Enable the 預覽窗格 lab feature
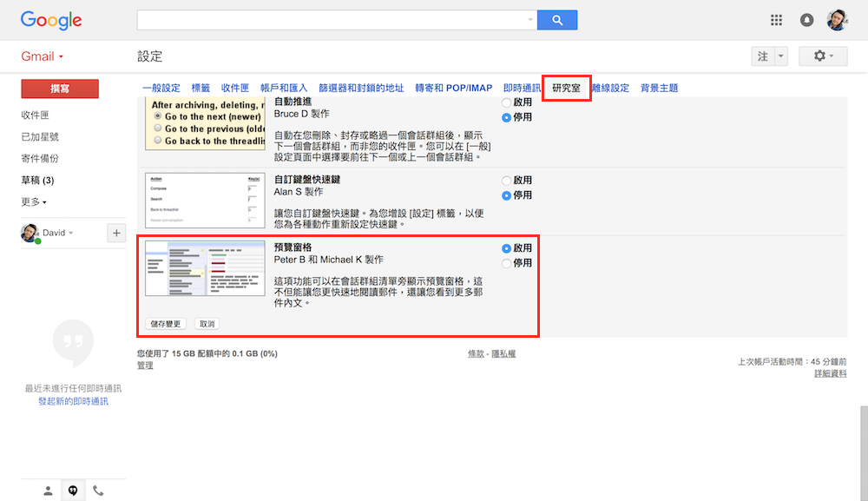 point(507,248)
